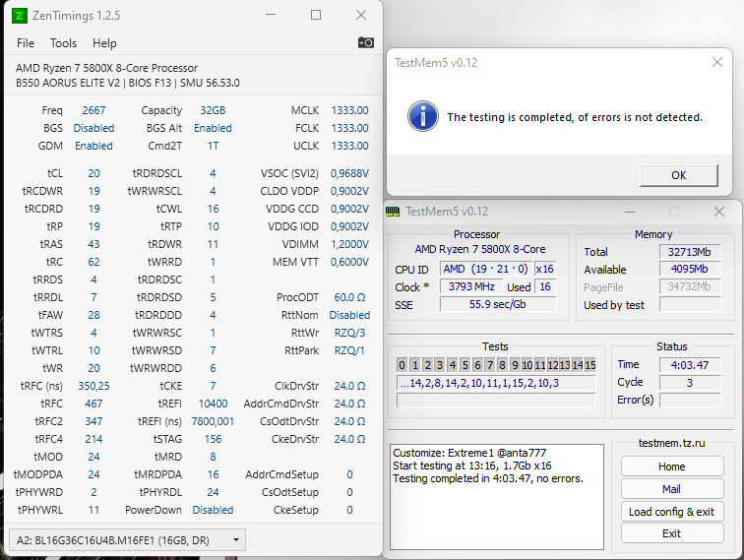Click the Capacity value 32GB

click(213, 110)
